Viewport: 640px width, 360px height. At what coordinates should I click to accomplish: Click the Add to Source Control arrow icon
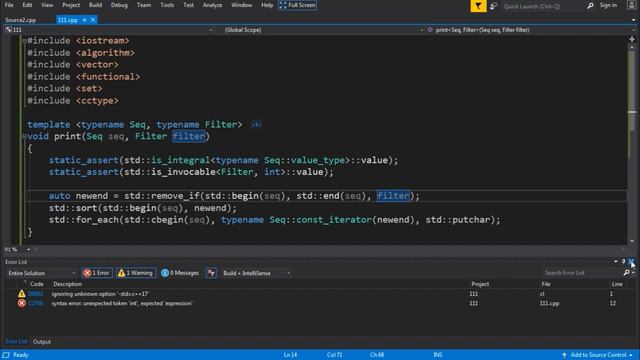[x=564, y=355]
